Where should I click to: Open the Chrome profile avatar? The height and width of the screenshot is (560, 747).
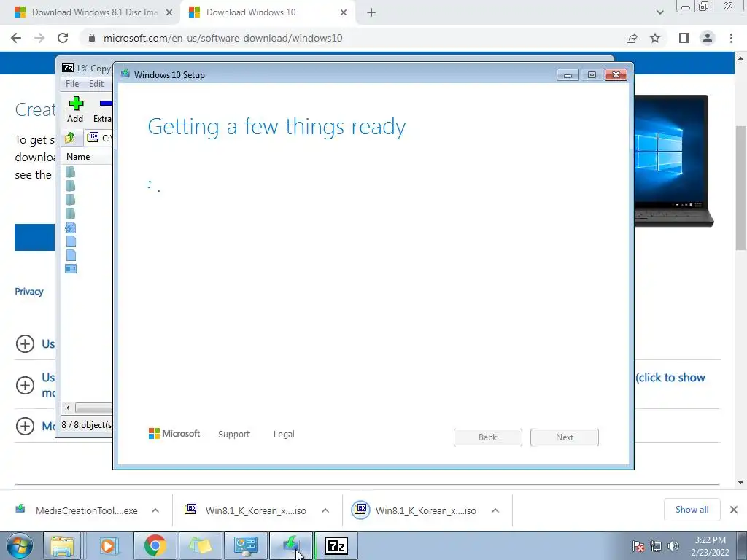tap(708, 38)
